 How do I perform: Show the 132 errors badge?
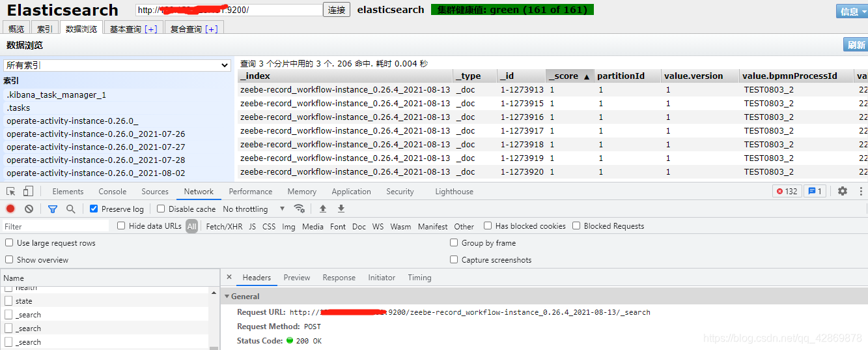(787, 191)
